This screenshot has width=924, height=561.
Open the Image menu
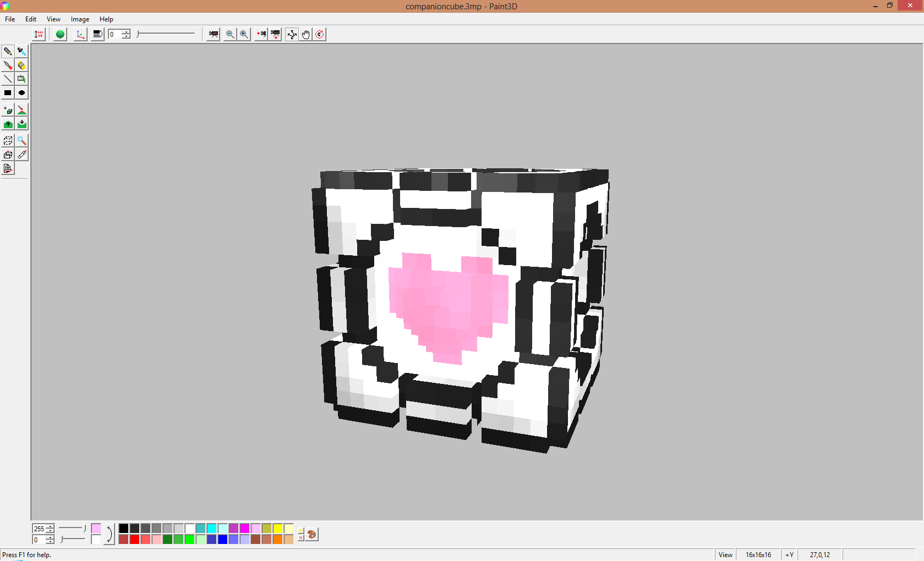click(80, 19)
